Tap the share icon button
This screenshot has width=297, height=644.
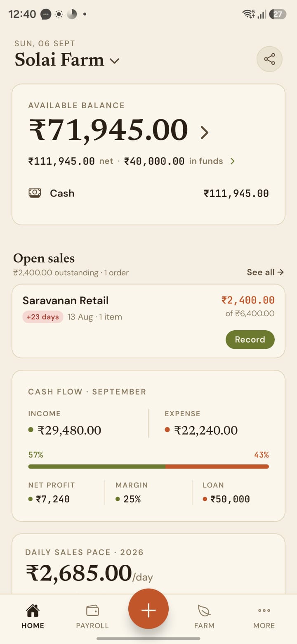pyautogui.click(x=269, y=59)
